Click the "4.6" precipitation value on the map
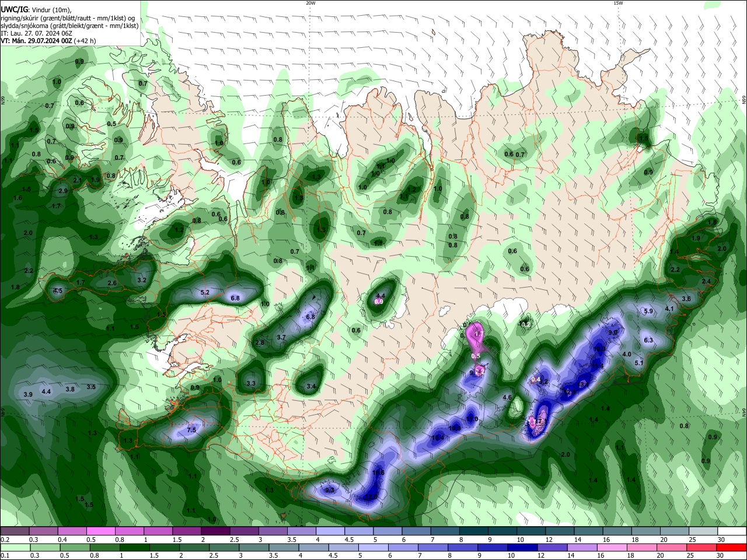Image resolution: width=747 pixels, height=560 pixels. point(507,398)
